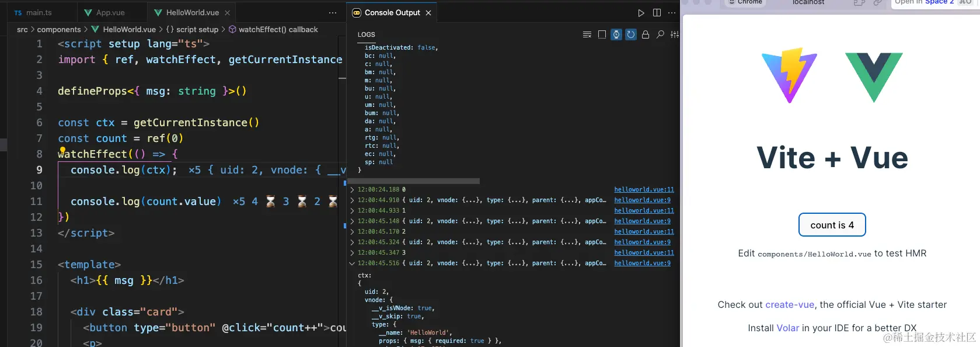The height and width of the screenshot is (347, 980).
Task: Click the components breadcrumb
Action: coord(59,29)
